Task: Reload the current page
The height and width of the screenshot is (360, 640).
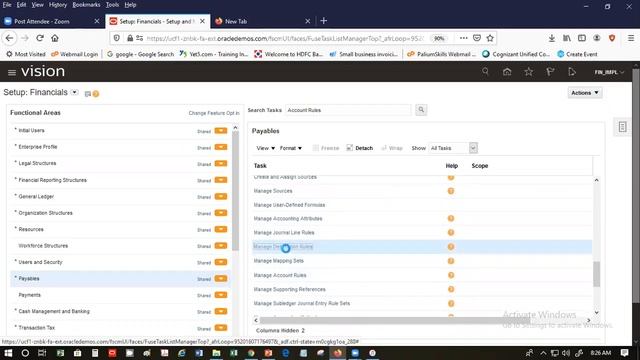Action: (40, 38)
